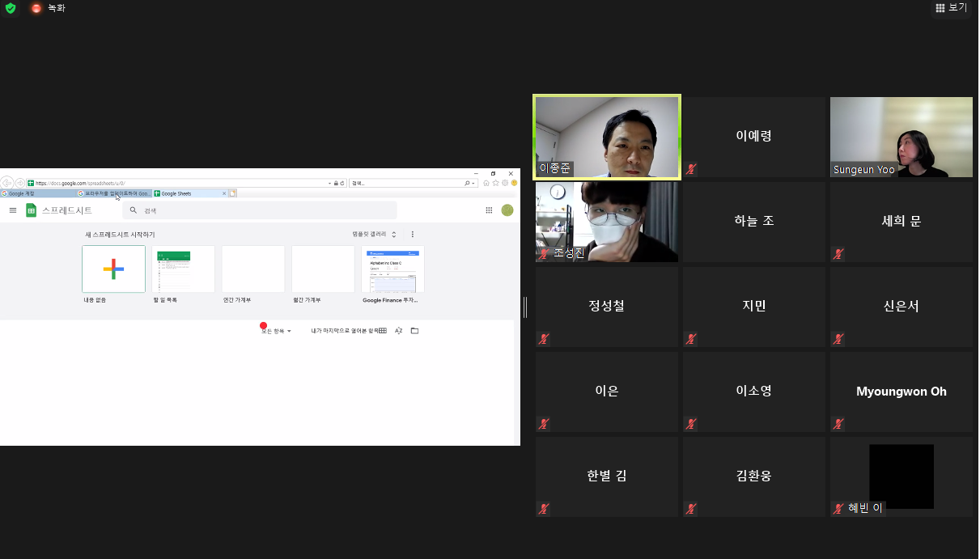Select the 이종준 participant video tile
The image size is (980, 559).
point(607,136)
